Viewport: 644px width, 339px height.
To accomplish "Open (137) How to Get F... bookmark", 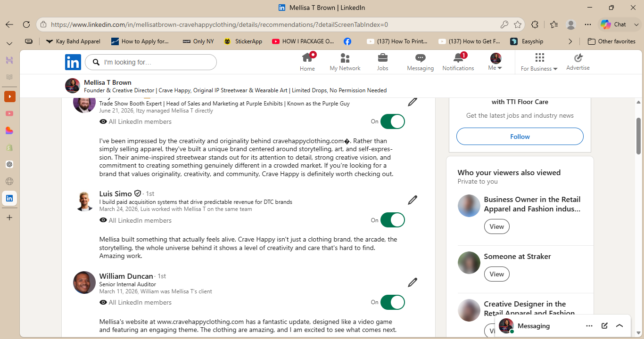I will 470,41.
